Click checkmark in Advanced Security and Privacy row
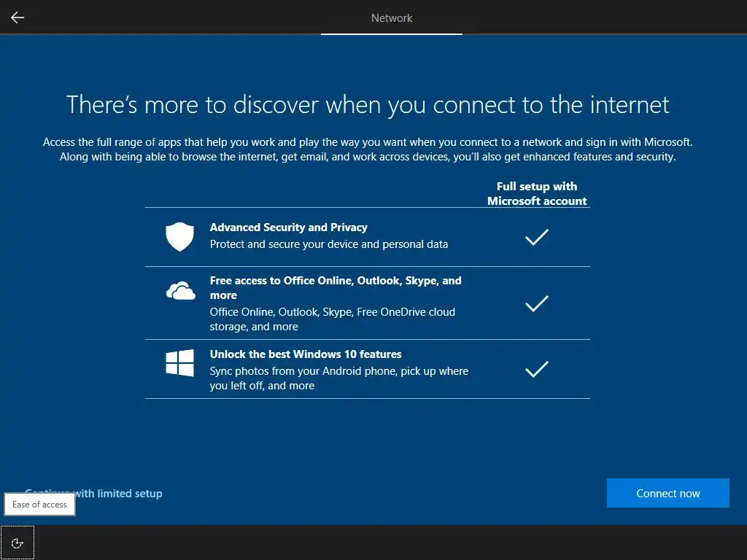The image size is (747, 560). pyautogui.click(x=537, y=237)
